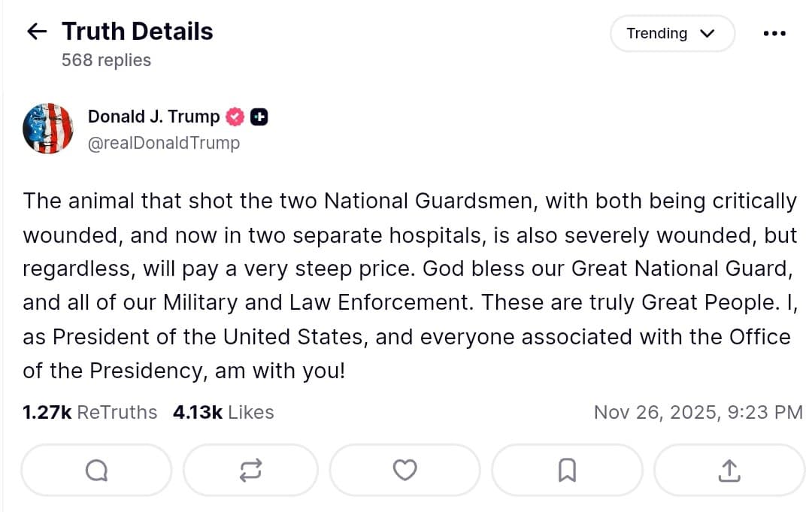This screenshot has height=512, width=812.
Task: ReTruth the post using the repost icon
Action: [250, 470]
